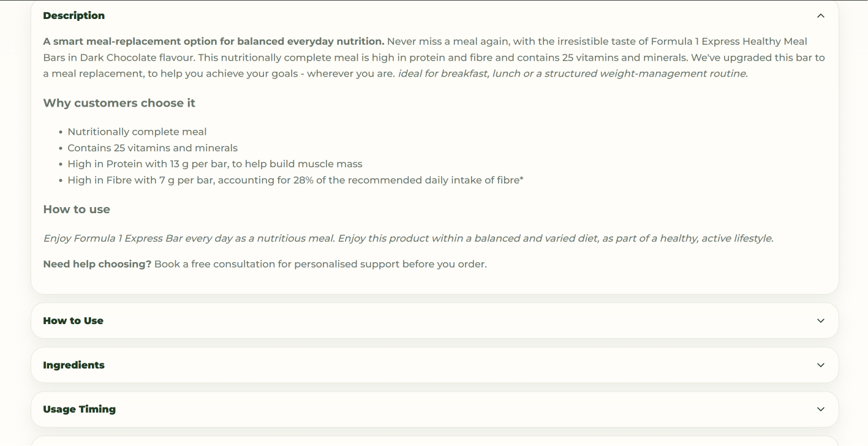Expand Ingredients panel chevron arrow
The width and height of the screenshot is (868, 446).
point(821,365)
